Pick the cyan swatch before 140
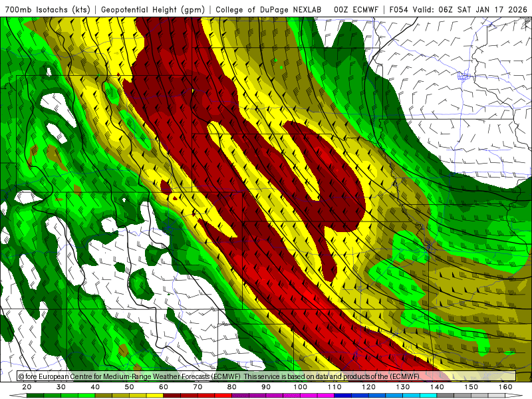This screenshot has width=532, height=399. (428, 396)
